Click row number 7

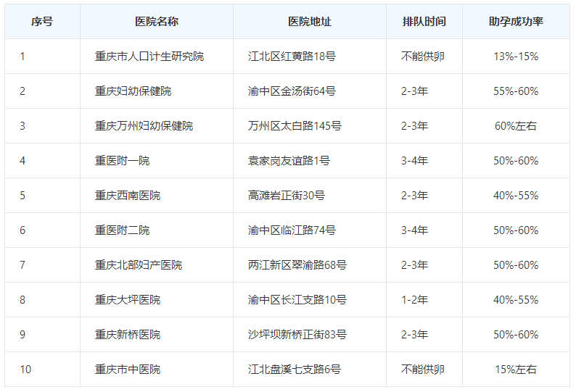pyautogui.click(x=22, y=265)
